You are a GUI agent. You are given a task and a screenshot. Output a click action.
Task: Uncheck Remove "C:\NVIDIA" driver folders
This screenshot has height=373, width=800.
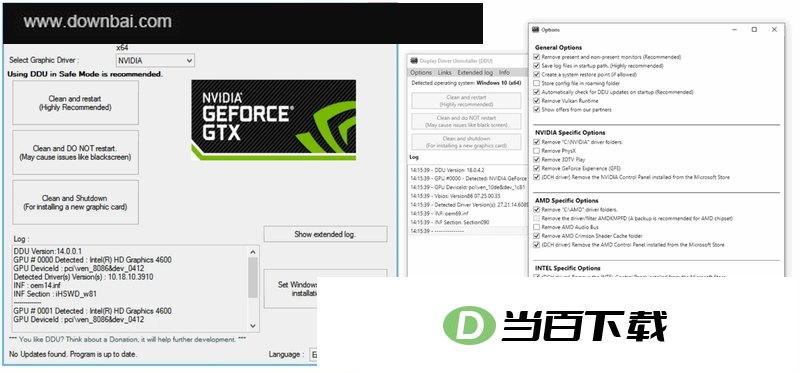click(536, 142)
